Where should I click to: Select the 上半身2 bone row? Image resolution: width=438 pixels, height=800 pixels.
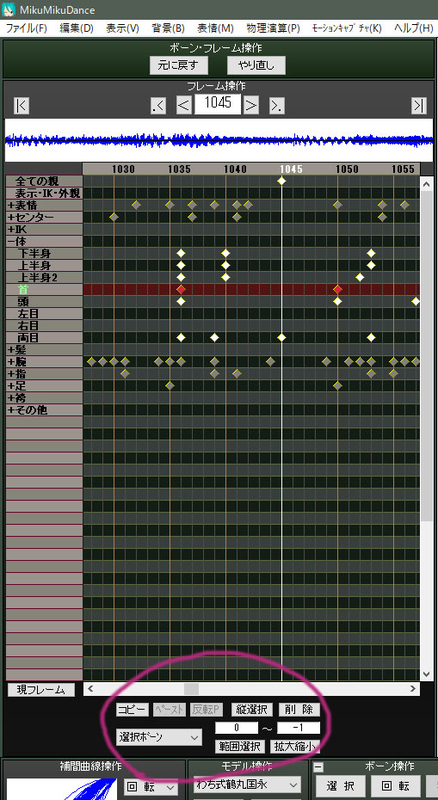(44, 278)
